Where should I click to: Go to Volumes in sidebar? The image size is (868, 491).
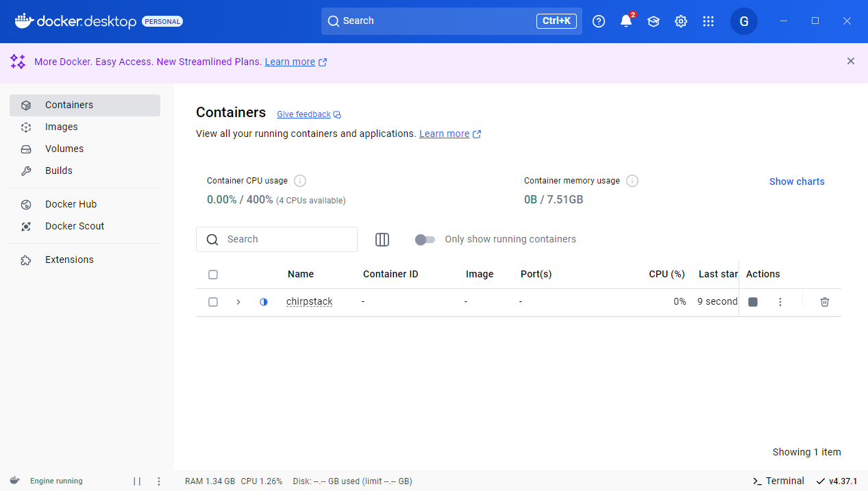(85, 149)
